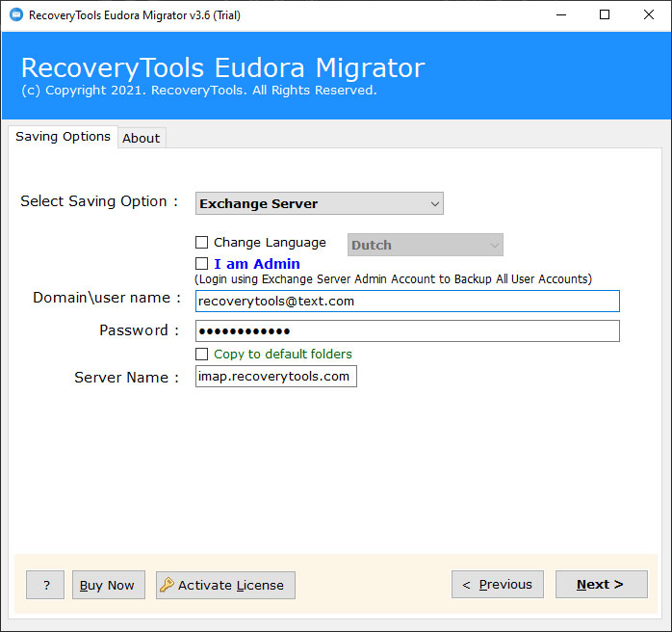Focus the Password input field
The image size is (672, 632).
coord(407,331)
